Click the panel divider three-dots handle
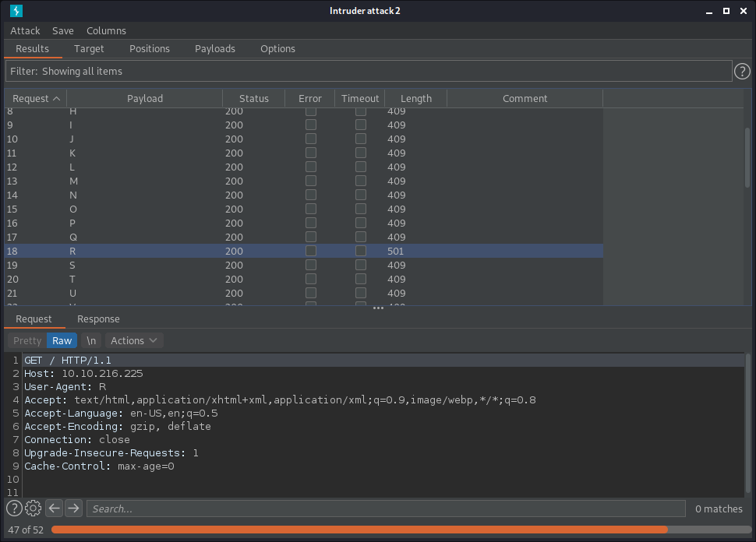 [378, 308]
